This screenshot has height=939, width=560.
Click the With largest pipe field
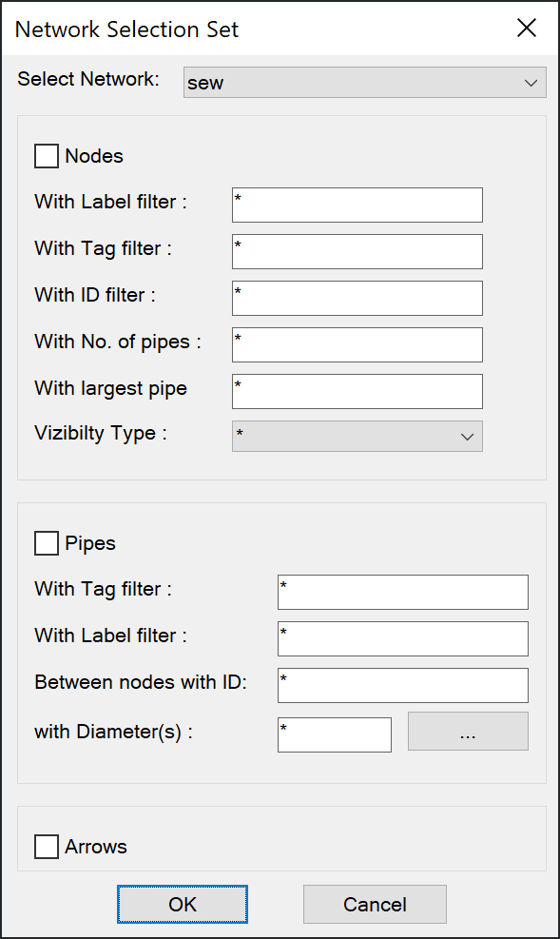pos(357,392)
